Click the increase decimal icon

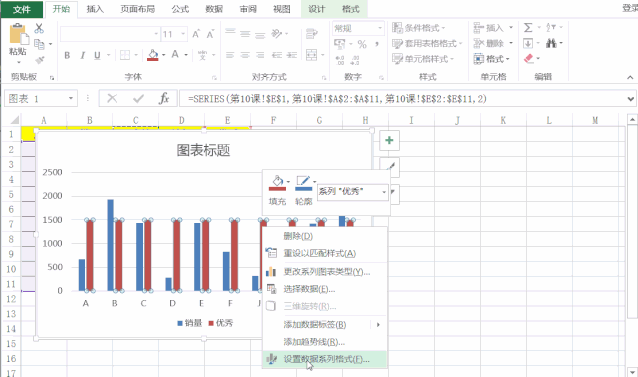point(340,60)
